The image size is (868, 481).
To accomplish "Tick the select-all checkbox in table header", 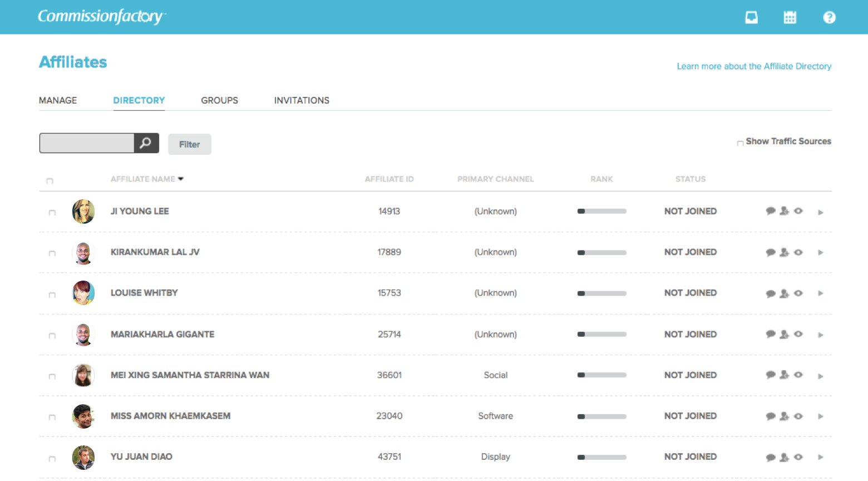I will tap(50, 181).
